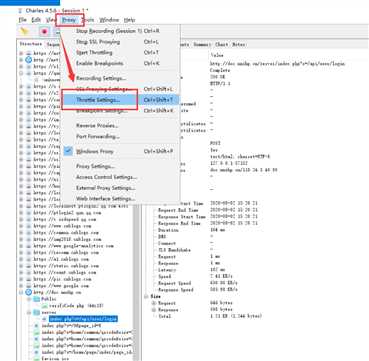Screen dimensions: 369x361
Task: Click the verifyCode.php image file icon
Action: pos(45,306)
